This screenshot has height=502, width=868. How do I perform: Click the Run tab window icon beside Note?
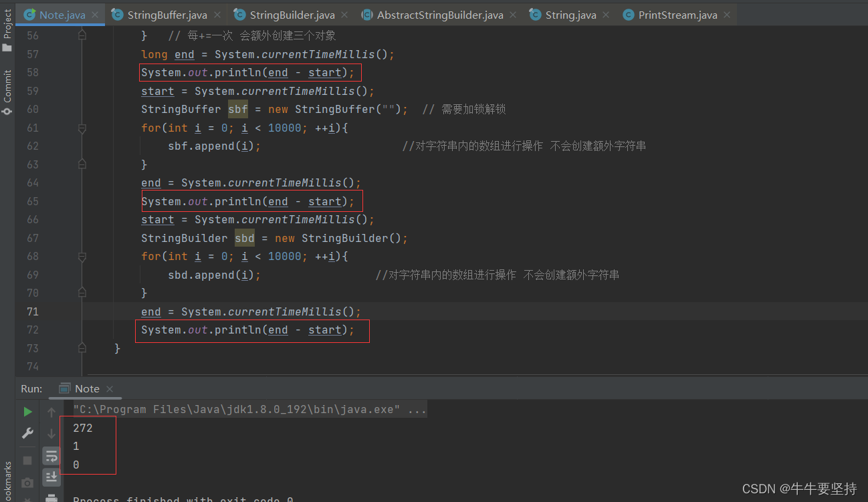pos(64,388)
